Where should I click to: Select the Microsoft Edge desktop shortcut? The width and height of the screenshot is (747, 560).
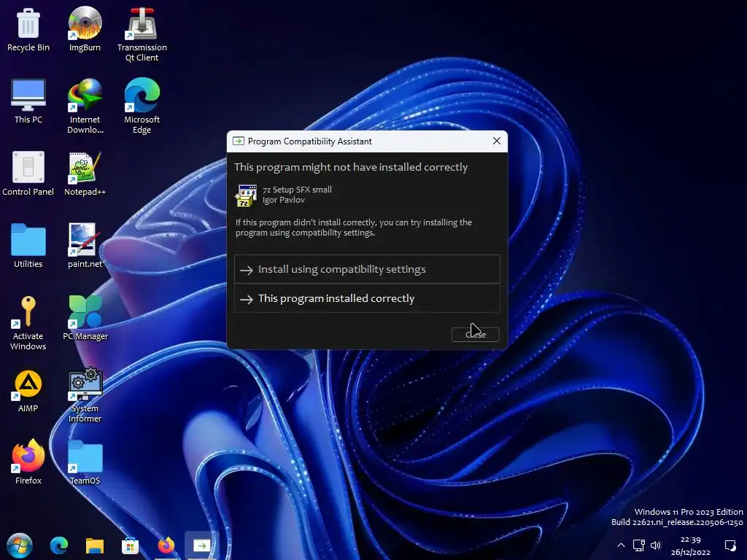tap(142, 106)
